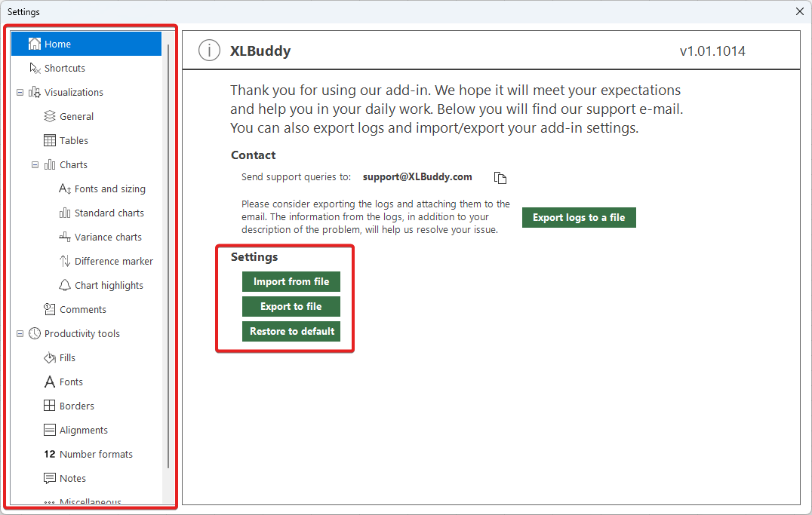Open Variance charts settings
The height and width of the screenshot is (515, 812).
coord(108,237)
